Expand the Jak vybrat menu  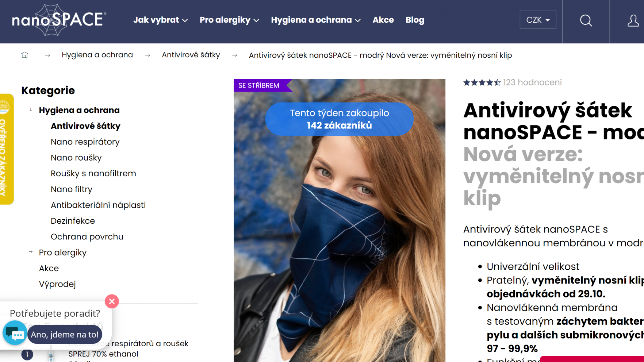click(x=160, y=20)
